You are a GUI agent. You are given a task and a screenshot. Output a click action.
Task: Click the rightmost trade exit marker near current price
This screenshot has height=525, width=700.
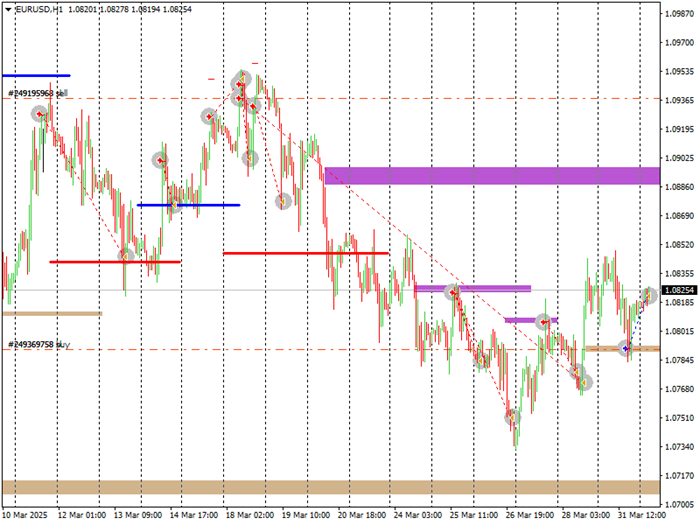tap(649, 295)
